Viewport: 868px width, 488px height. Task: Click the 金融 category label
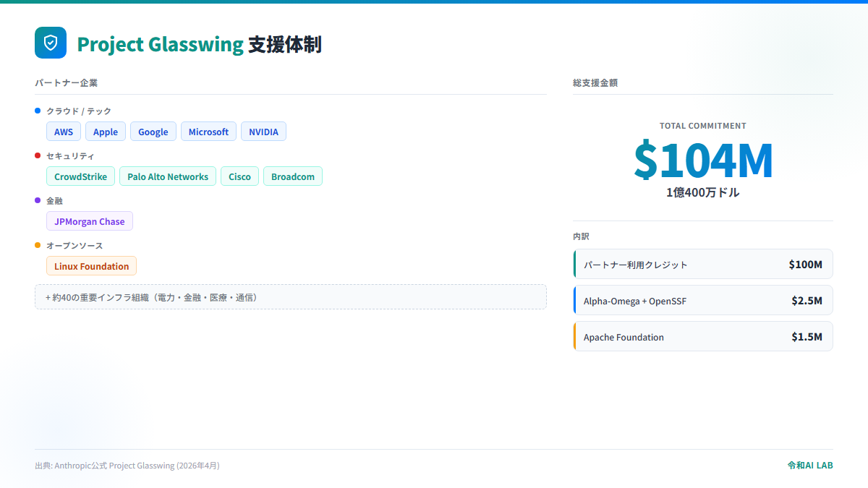pyautogui.click(x=54, y=201)
